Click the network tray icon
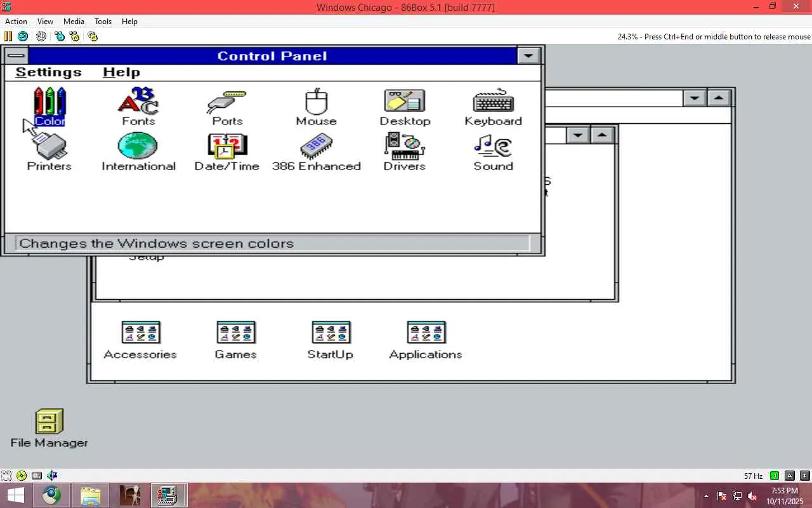This screenshot has height=508, width=812. click(x=737, y=496)
